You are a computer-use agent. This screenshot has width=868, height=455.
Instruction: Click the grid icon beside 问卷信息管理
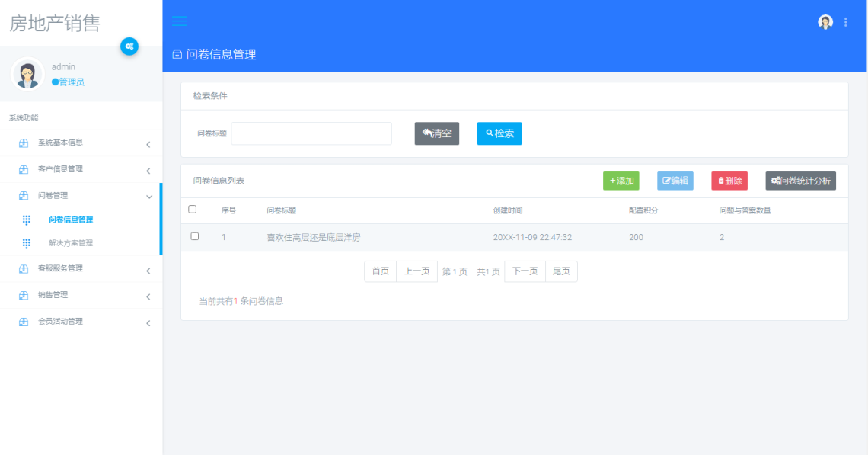click(x=26, y=219)
